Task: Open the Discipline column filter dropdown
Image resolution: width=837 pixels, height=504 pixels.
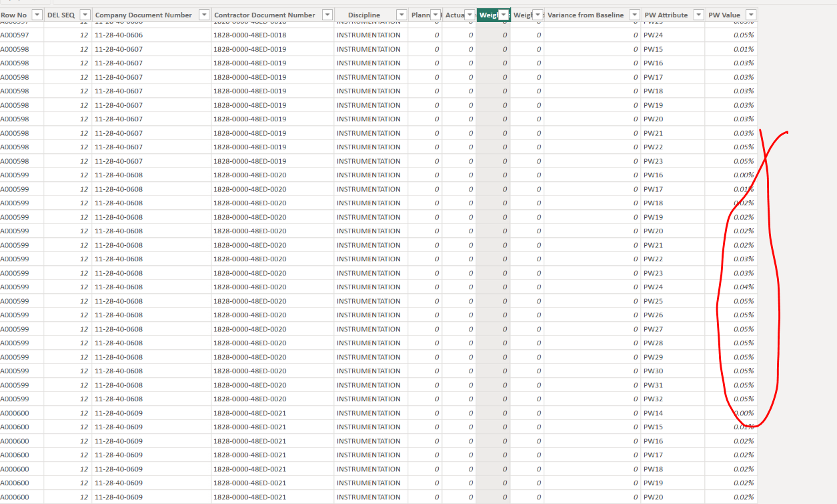Action: [401, 15]
